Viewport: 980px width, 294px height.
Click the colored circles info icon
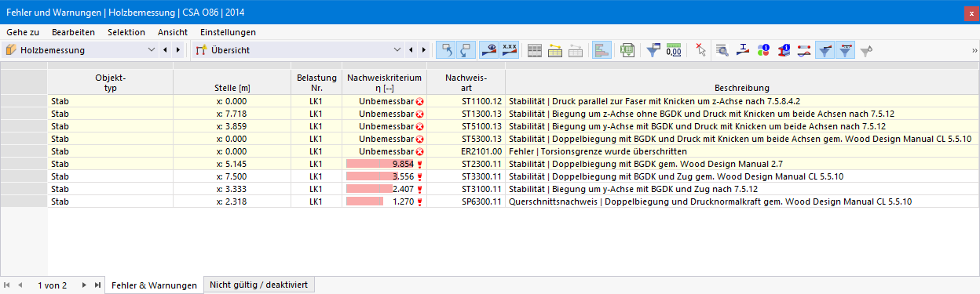click(763, 50)
